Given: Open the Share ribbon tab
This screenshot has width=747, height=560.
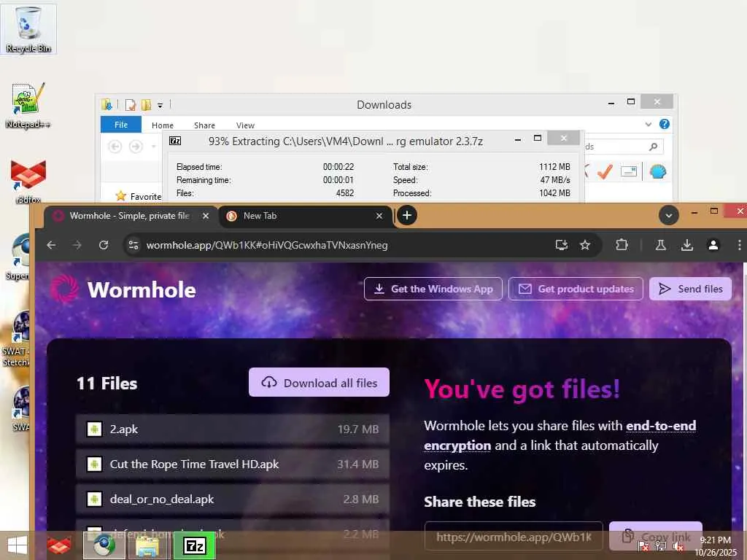Looking at the screenshot, I should point(204,125).
